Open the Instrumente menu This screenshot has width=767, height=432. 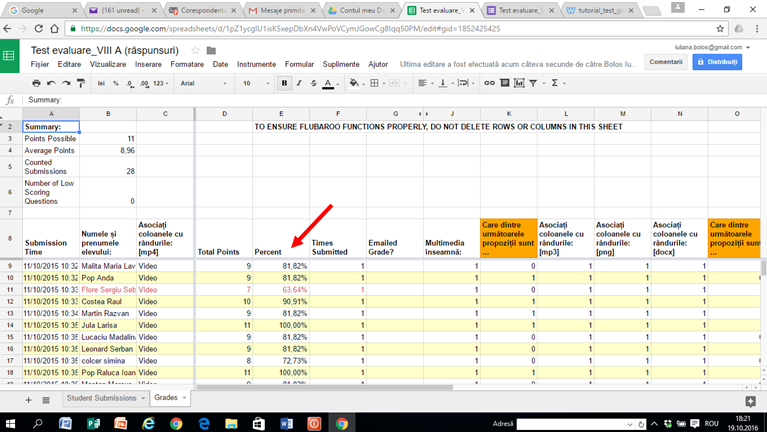(256, 64)
